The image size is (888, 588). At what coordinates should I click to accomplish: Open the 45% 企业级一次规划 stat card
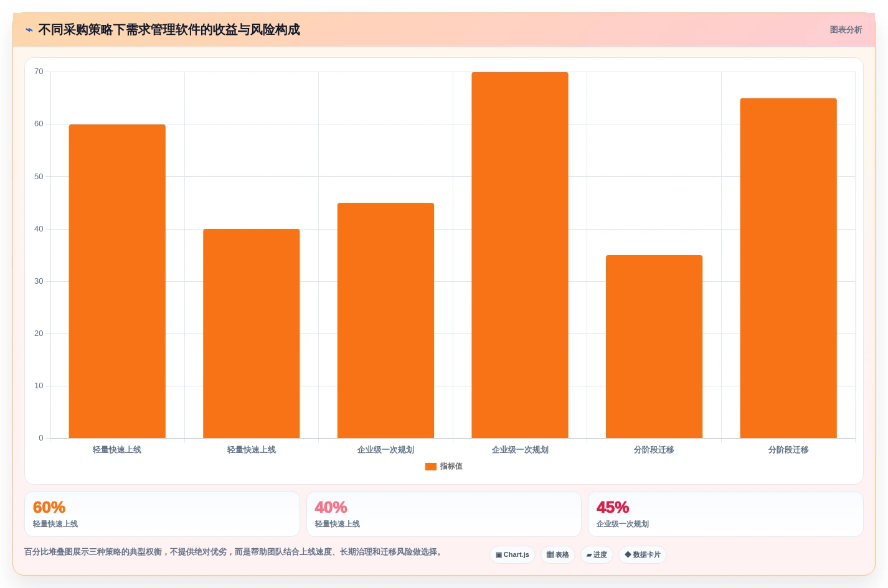(x=725, y=514)
